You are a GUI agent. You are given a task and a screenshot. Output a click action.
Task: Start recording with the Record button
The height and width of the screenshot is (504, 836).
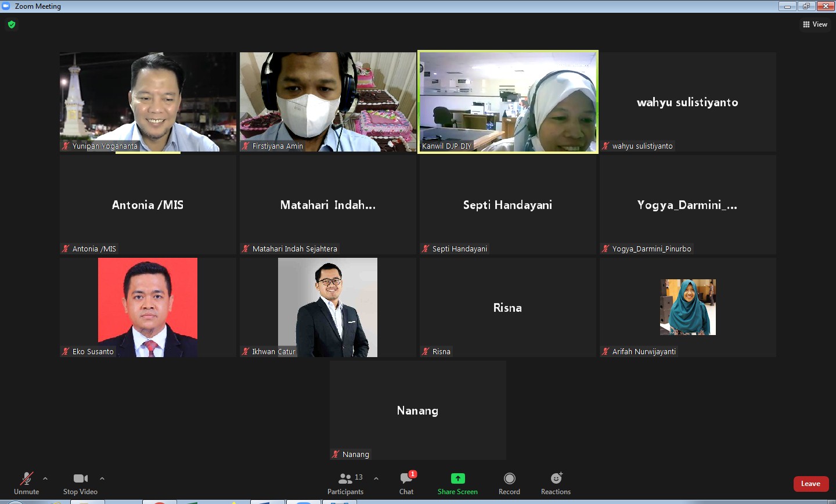(509, 483)
